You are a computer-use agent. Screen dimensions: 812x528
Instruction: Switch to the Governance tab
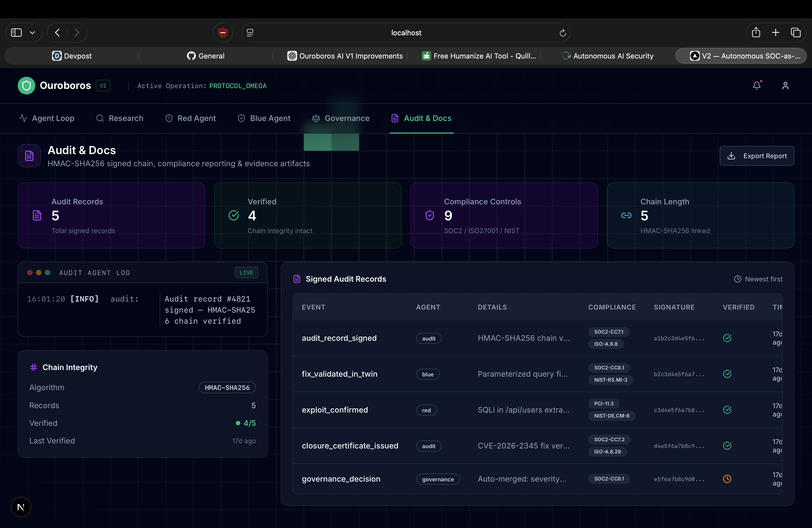341,118
